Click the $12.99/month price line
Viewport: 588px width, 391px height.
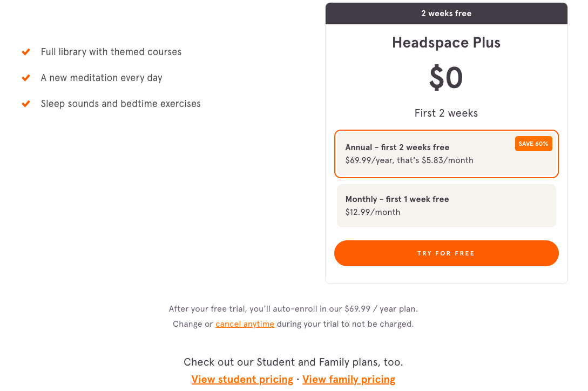(373, 212)
